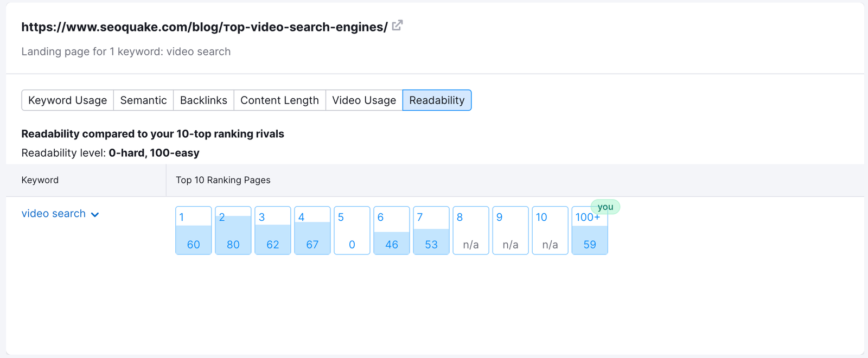
Task: Open the Backlinks tab
Action: click(x=203, y=100)
